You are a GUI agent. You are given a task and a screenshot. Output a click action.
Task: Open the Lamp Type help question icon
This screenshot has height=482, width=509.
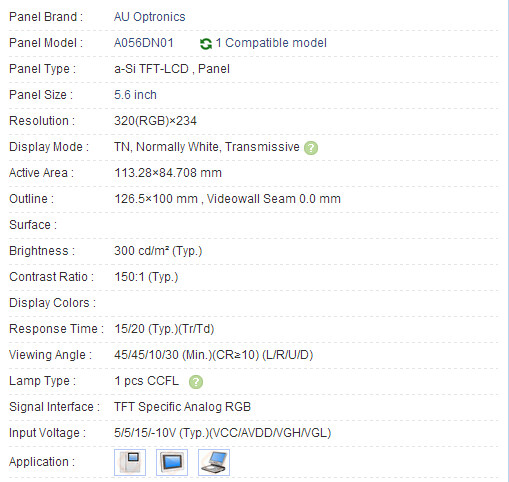coord(196,382)
